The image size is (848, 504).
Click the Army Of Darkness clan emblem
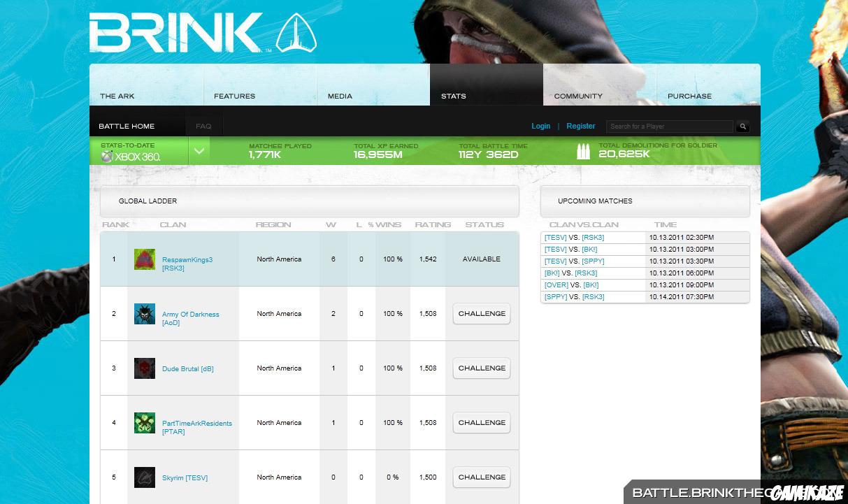(144, 313)
